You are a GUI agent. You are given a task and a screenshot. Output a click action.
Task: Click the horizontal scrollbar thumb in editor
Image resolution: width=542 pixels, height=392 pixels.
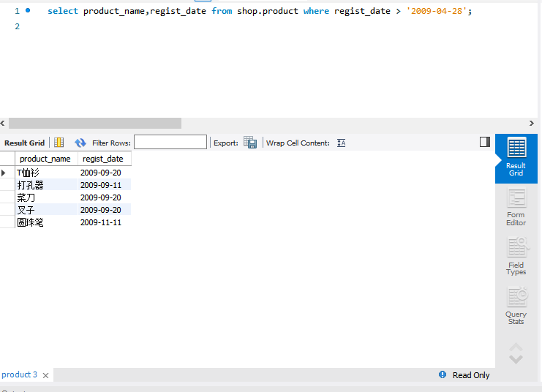click(x=95, y=123)
